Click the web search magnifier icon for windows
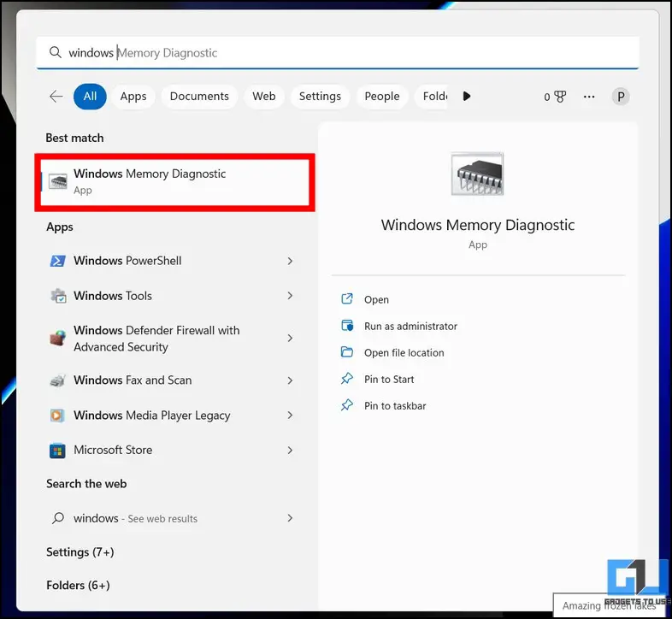 [58, 518]
